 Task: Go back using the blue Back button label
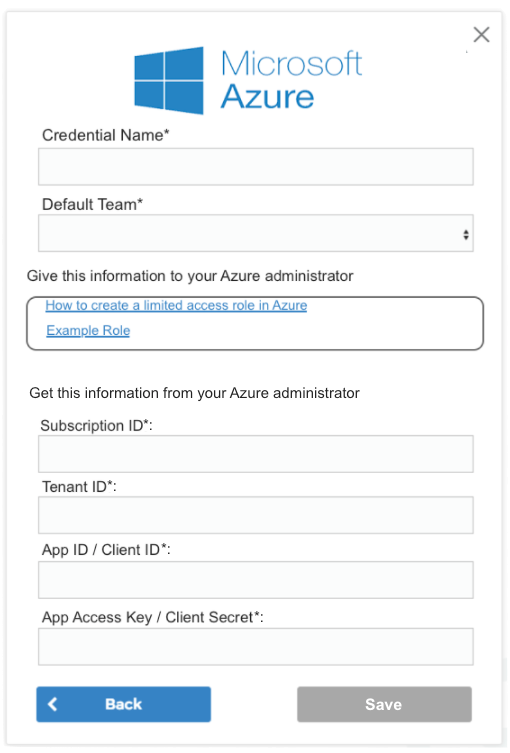[x=123, y=704]
